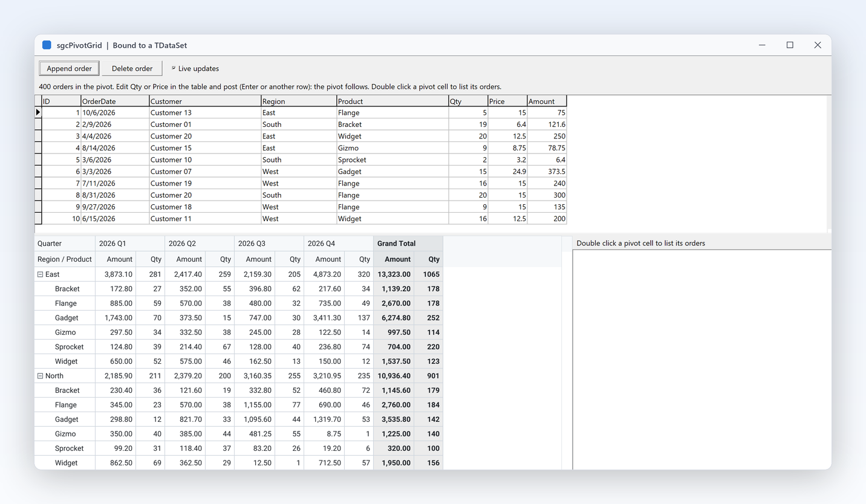Click the Append order button
Image resolution: width=866 pixels, height=504 pixels.
(x=69, y=68)
